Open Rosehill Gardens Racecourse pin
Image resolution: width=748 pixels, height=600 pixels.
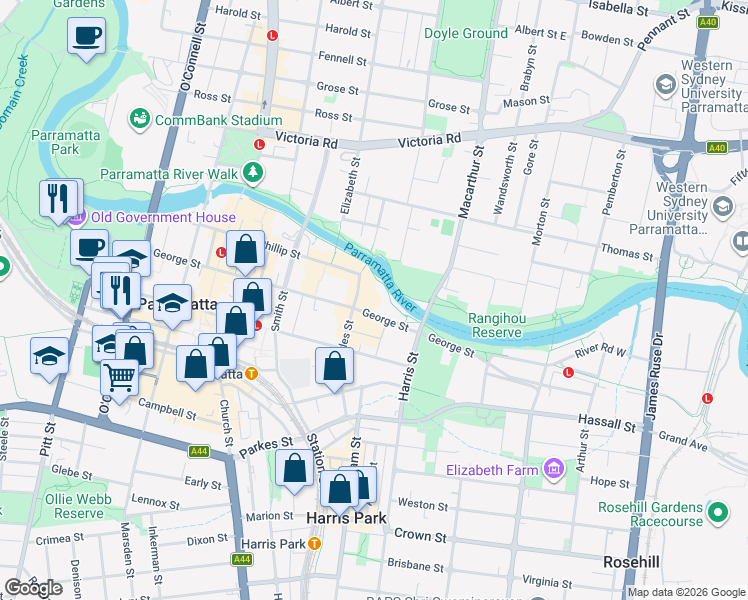(718, 513)
